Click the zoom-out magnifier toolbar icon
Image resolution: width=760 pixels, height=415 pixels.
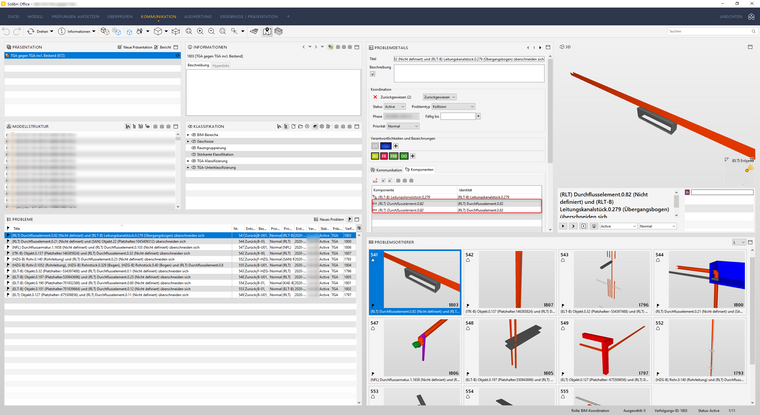(211, 32)
